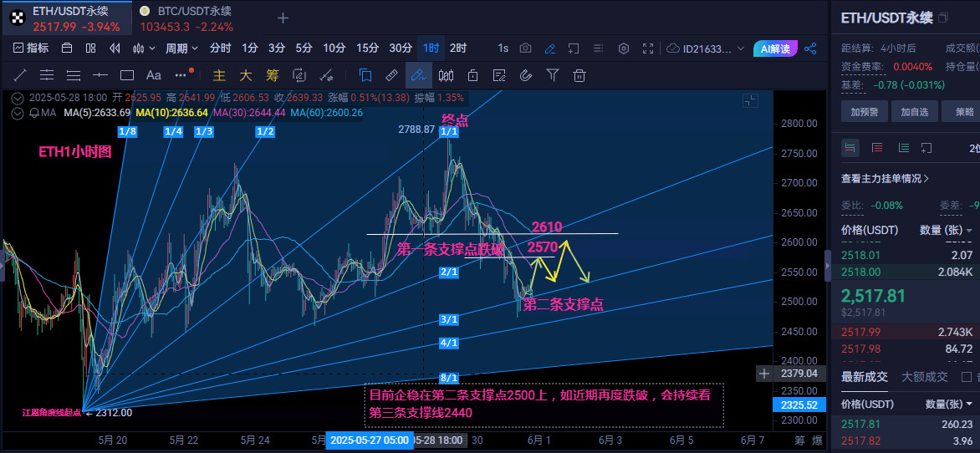Toggle the highlighted brush drawing tool
The width and height of the screenshot is (980, 453).
pos(418,75)
